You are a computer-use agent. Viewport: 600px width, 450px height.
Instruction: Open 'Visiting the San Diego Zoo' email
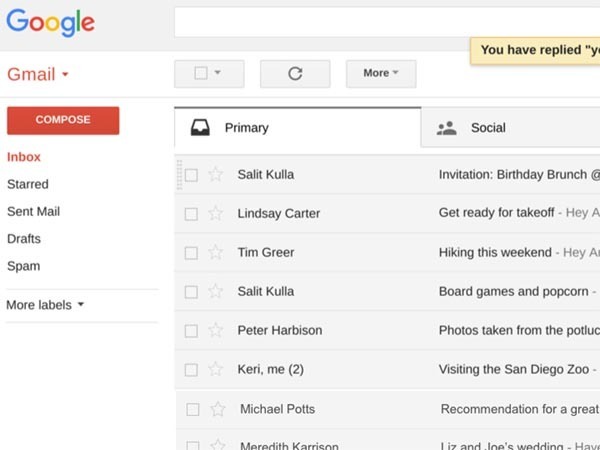[x=514, y=369]
